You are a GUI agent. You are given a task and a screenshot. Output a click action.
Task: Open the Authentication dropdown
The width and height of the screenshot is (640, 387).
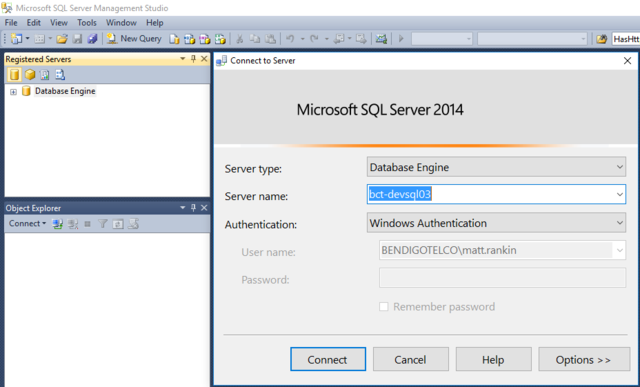(x=496, y=223)
